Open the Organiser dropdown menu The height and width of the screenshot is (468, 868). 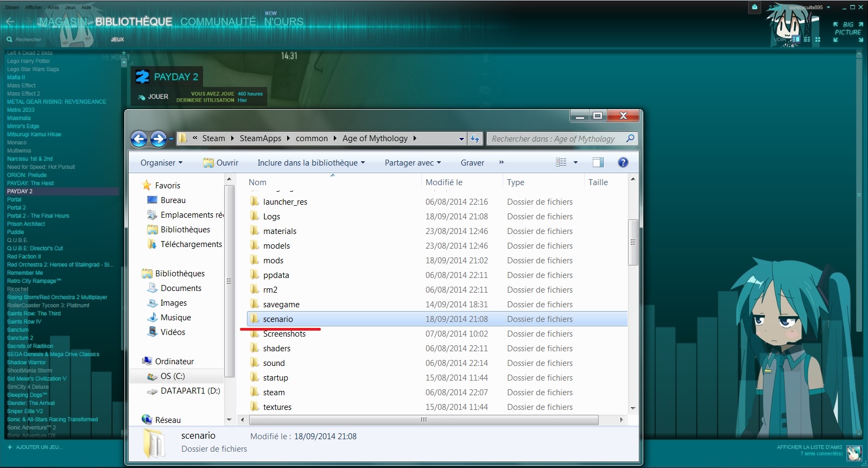pyautogui.click(x=161, y=162)
